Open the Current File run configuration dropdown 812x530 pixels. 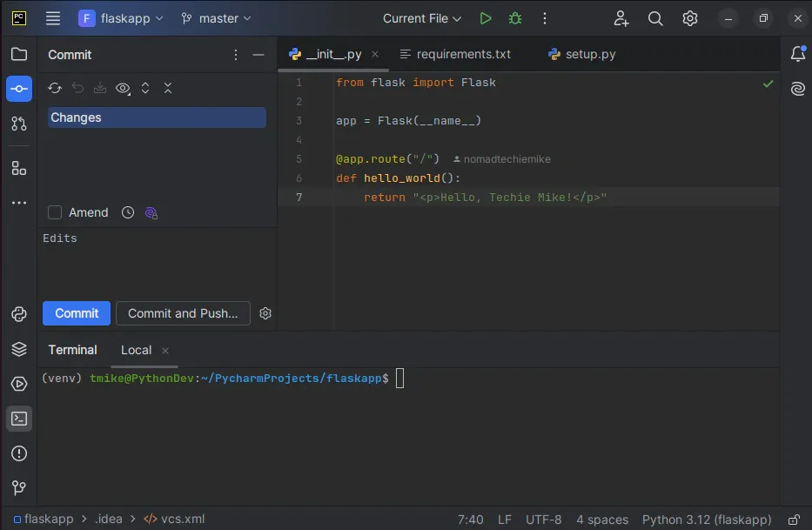pos(422,18)
